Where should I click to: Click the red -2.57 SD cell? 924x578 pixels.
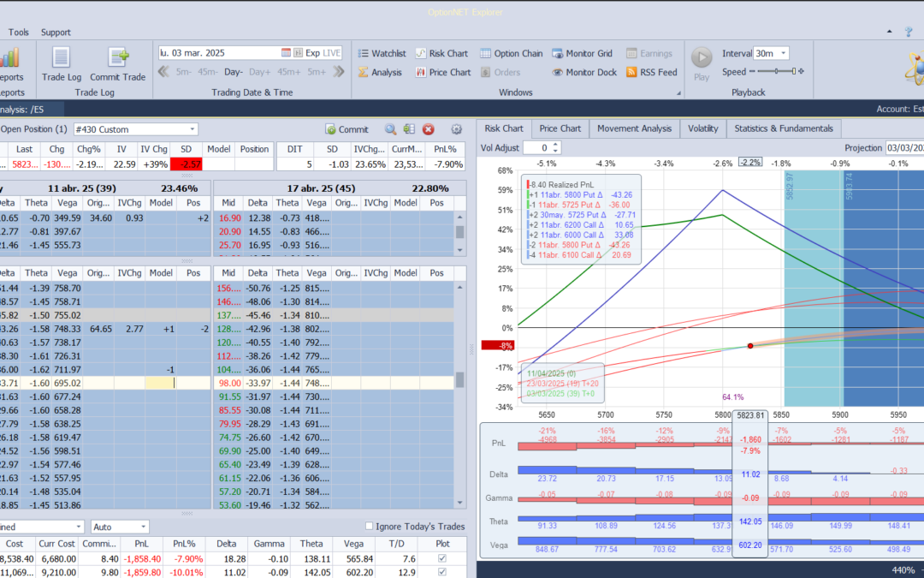(x=187, y=164)
